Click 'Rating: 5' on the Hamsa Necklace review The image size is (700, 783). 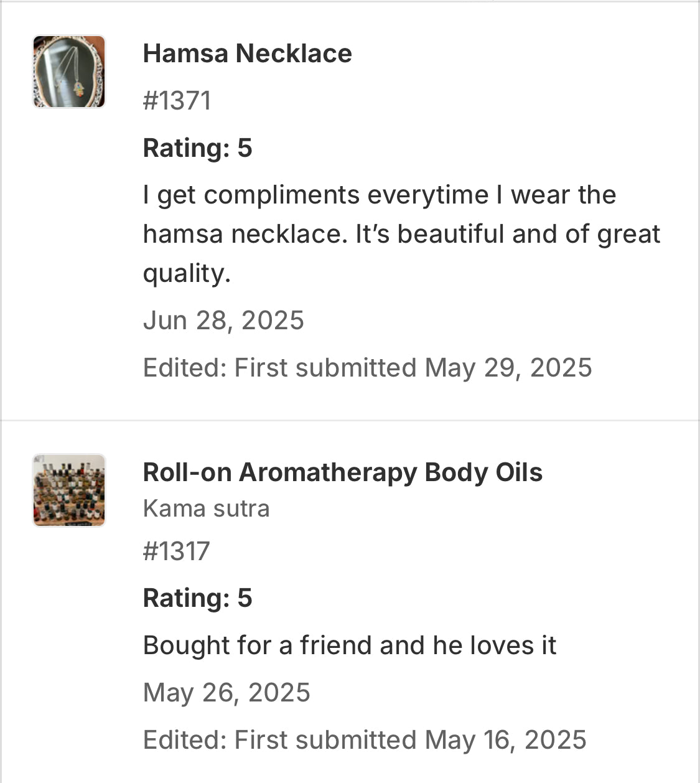coord(197,148)
